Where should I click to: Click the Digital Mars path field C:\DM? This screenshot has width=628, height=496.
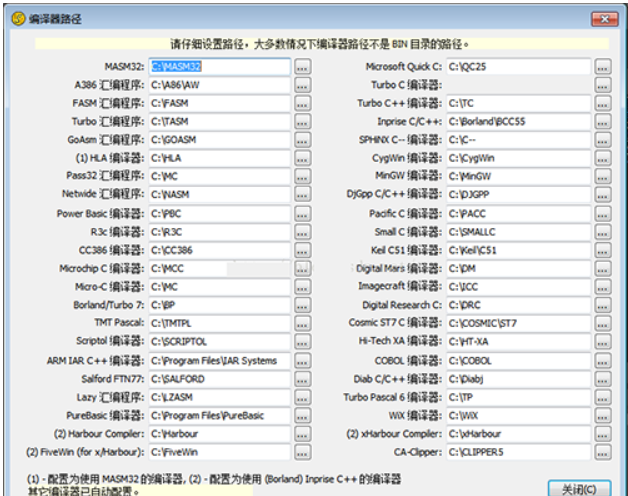(x=519, y=269)
